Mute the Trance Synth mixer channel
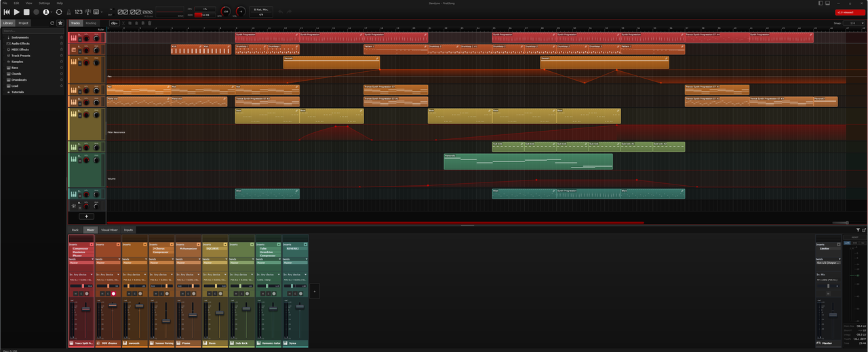Image resolution: width=868 pixels, height=352 pixels. (75, 294)
